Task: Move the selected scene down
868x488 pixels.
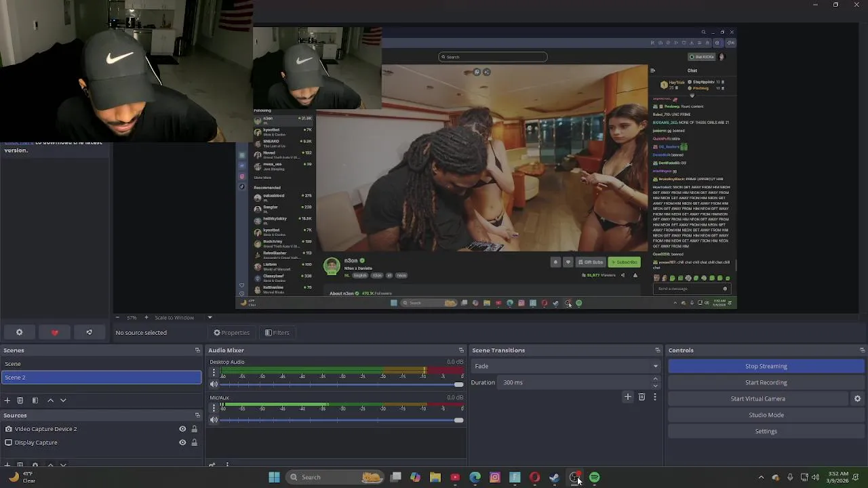Action: click(63, 401)
